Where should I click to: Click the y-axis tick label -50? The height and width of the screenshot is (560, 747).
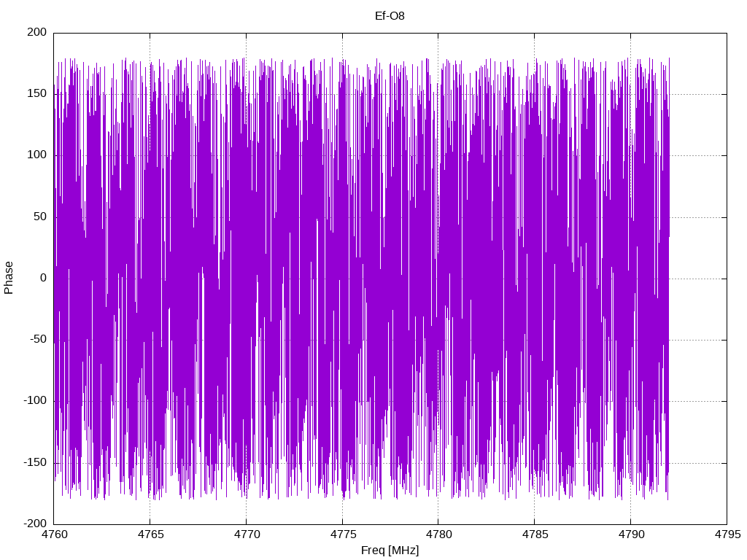coord(38,340)
